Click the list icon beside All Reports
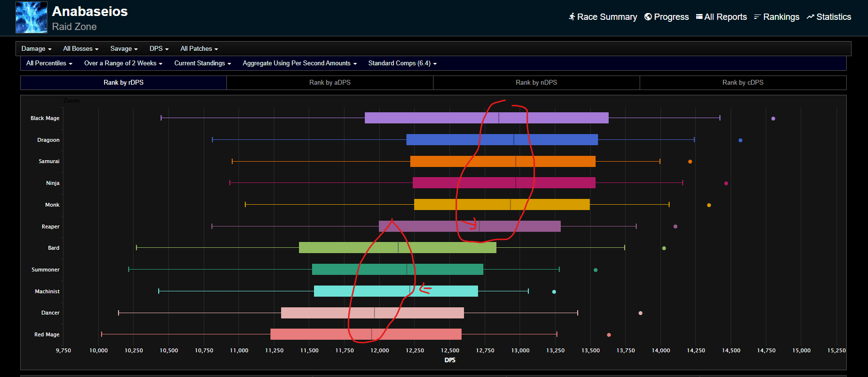868x377 pixels. 699,17
